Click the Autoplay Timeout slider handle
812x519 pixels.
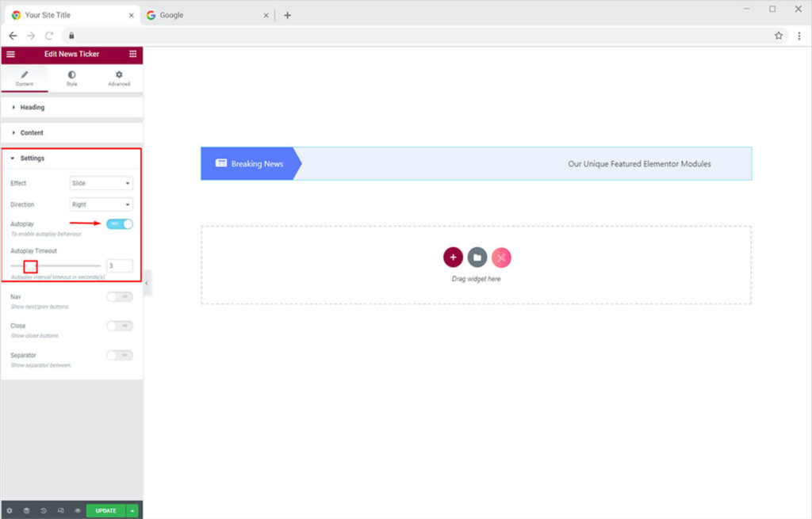click(30, 266)
